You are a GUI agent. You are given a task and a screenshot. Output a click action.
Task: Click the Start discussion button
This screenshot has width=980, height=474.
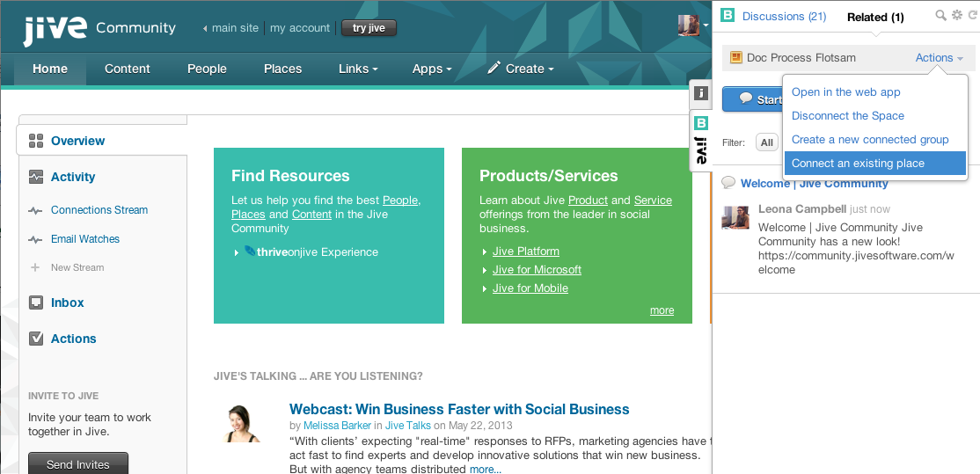pos(752,99)
